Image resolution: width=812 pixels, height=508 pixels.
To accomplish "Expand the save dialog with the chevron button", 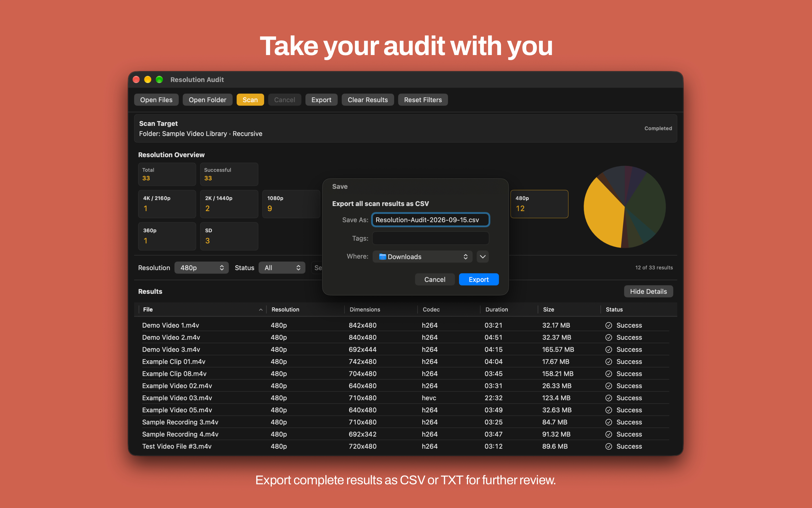I will (482, 257).
